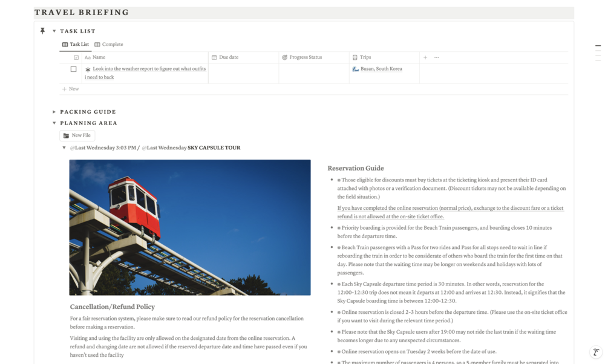Add a new property with plus icon
The image size is (608, 364).
coord(425,57)
